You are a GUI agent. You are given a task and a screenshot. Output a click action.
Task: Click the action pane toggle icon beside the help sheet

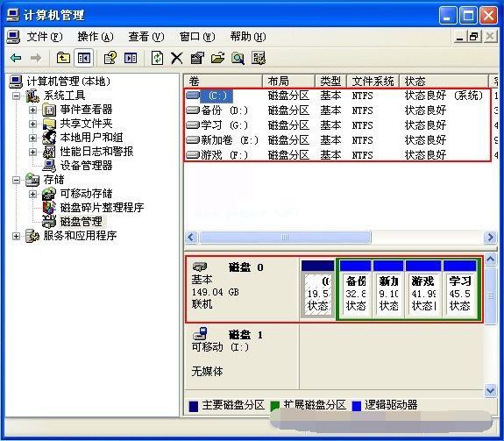click(131, 58)
